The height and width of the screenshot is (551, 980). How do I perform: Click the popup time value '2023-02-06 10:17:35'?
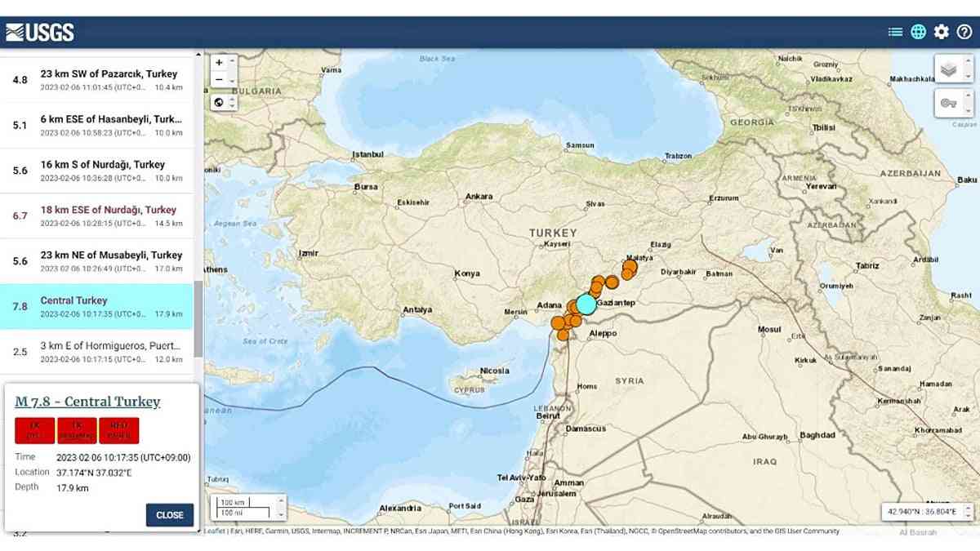pos(124,458)
